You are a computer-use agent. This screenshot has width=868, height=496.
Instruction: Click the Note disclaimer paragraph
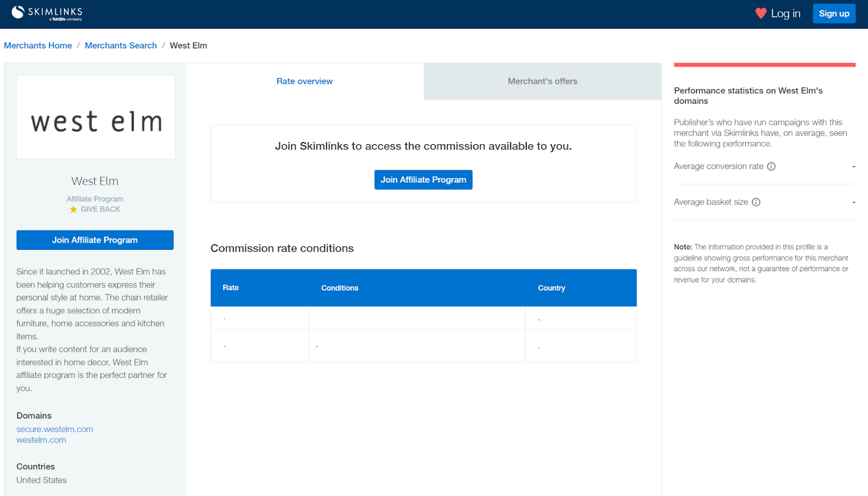coord(761,263)
